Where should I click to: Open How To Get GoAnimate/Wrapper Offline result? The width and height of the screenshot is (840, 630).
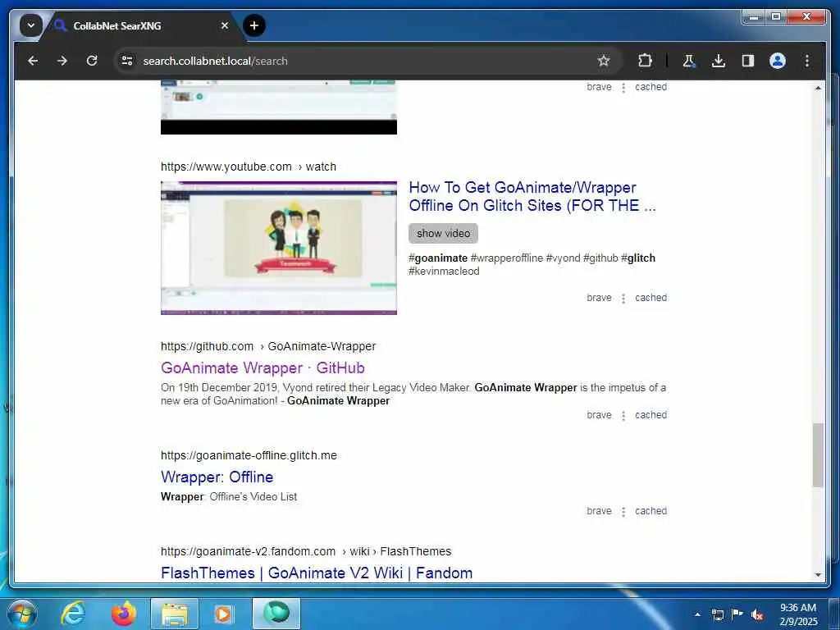[x=532, y=196]
